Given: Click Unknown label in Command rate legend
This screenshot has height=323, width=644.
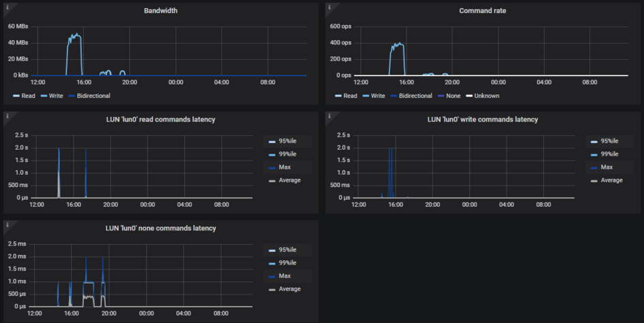Looking at the screenshot, I should click(486, 96).
